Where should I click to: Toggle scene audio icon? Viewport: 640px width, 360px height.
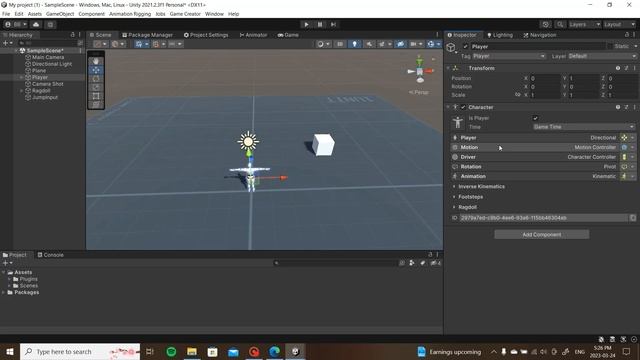coord(369,44)
